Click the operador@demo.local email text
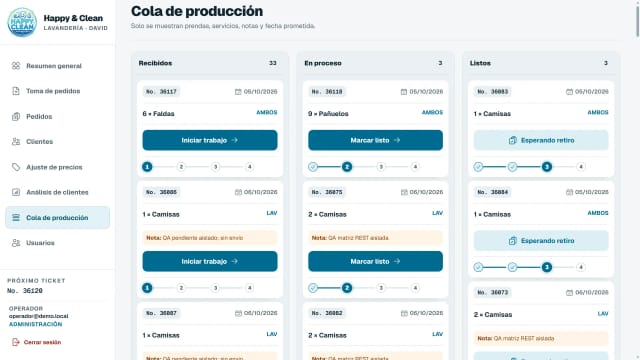The image size is (640, 360). pyautogui.click(x=38, y=316)
